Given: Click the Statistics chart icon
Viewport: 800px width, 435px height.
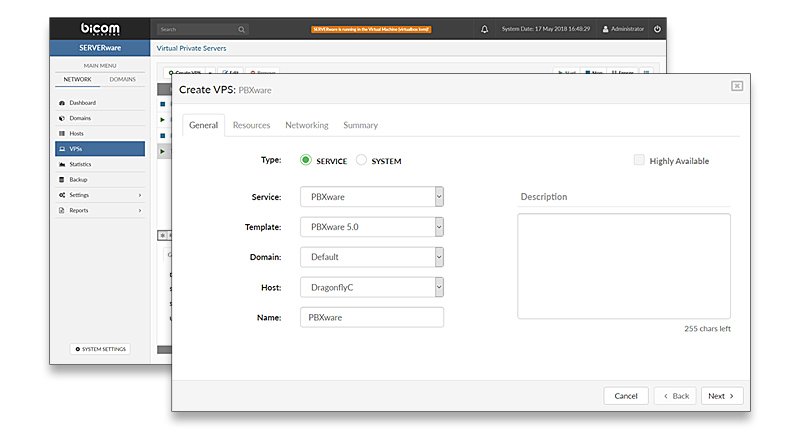Looking at the screenshot, I should (x=62, y=164).
